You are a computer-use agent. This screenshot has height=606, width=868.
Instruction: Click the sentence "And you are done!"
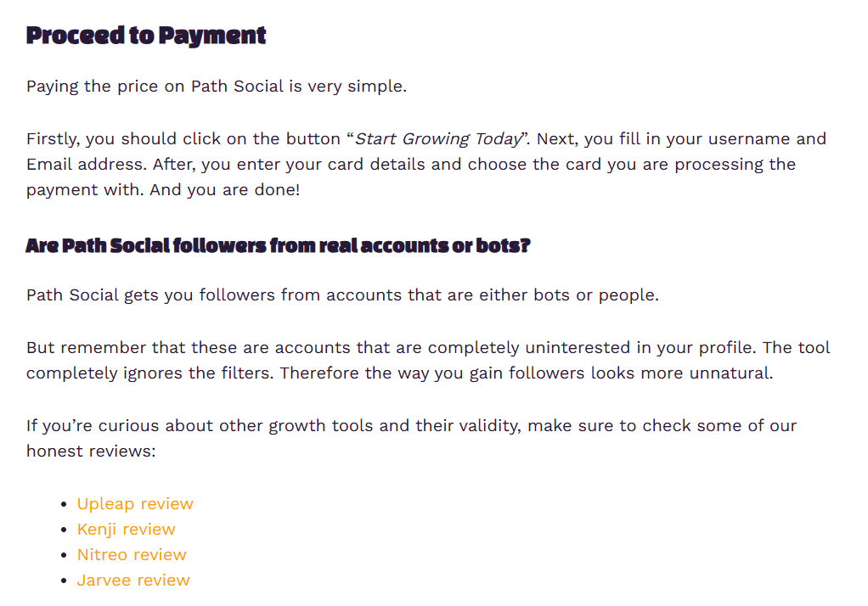tap(225, 190)
